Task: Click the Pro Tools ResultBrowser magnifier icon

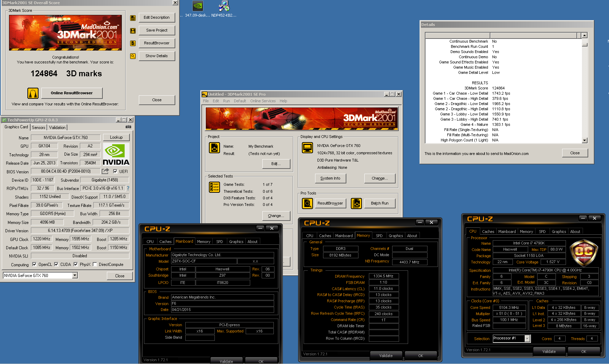Action: tap(307, 203)
